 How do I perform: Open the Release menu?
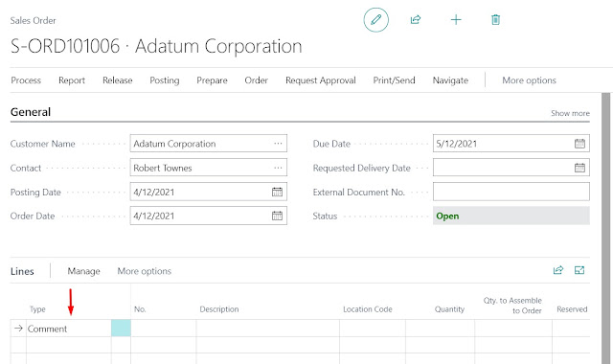pyautogui.click(x=117, y=80)
